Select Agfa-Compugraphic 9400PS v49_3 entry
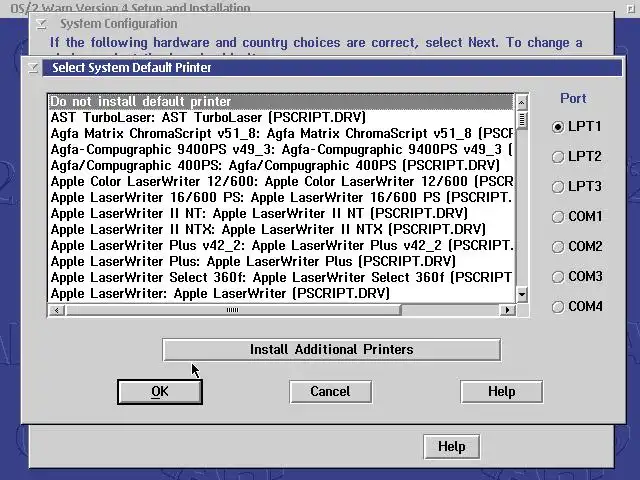 pyautogui.click(x=281, y=149)
